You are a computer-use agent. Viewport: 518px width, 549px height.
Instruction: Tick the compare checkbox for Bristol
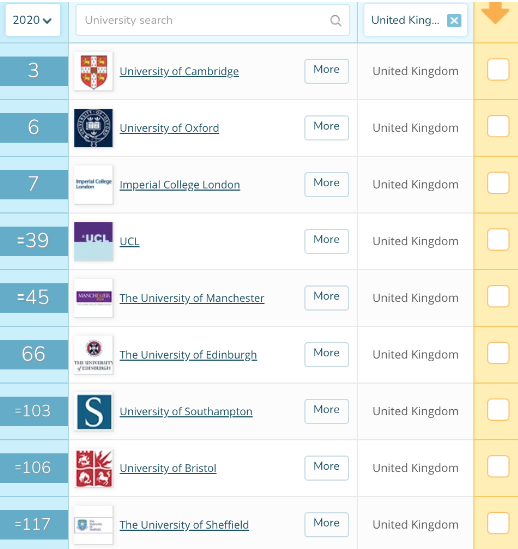[x=498, y=466]
